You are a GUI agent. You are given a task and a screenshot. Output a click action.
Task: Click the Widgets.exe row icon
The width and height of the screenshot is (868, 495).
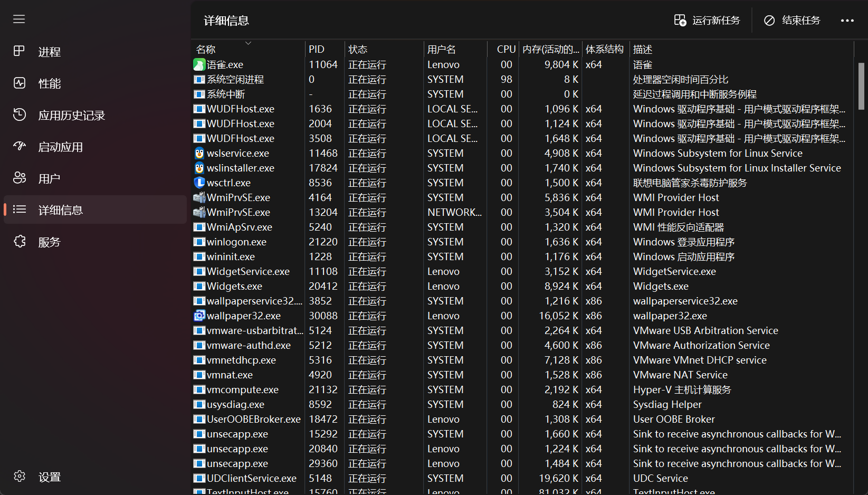(199, 286)
